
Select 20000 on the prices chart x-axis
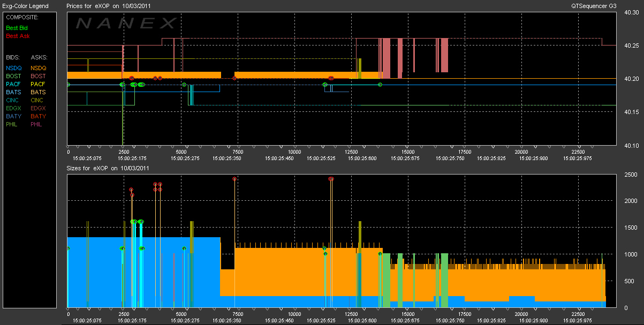[x=521, y=152]
